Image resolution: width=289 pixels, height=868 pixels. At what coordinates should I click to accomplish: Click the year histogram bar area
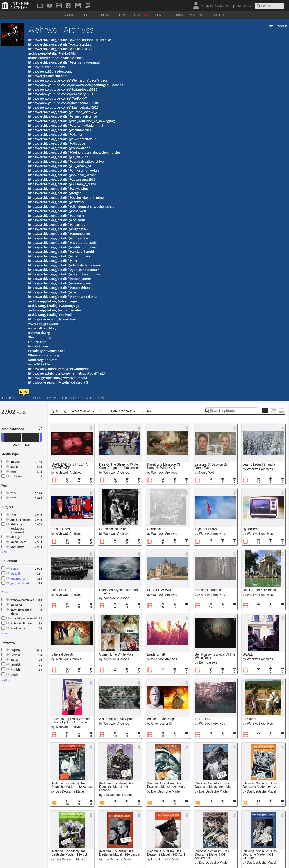point(22,437)
